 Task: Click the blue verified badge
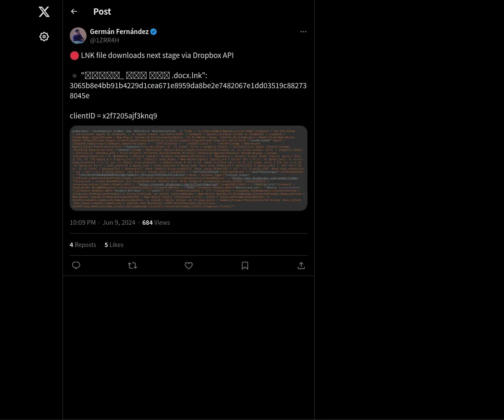pyautogui.click(x=154, y=31)
